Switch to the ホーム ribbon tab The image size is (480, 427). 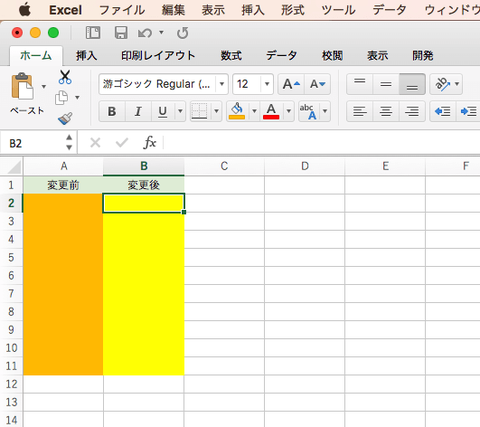click(36, 55)
